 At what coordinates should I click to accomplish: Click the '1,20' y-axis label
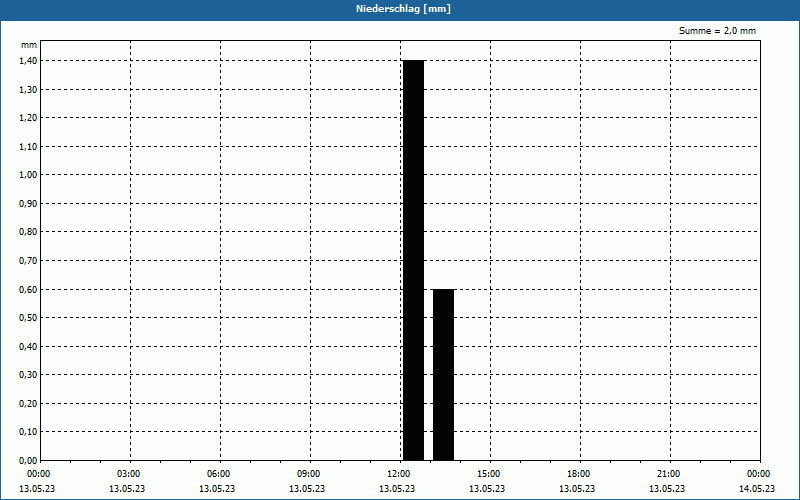tap(28, 118)
